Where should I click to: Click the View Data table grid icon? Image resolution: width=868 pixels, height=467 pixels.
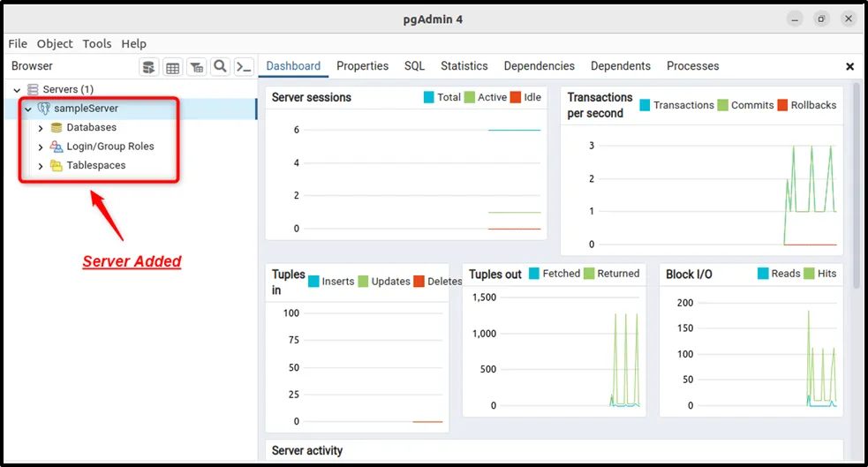pyautogui.click(x=173, y=67)
